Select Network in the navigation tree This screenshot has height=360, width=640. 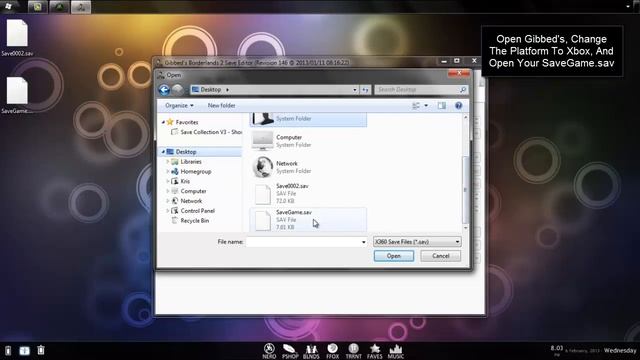[x=191, y=201]
